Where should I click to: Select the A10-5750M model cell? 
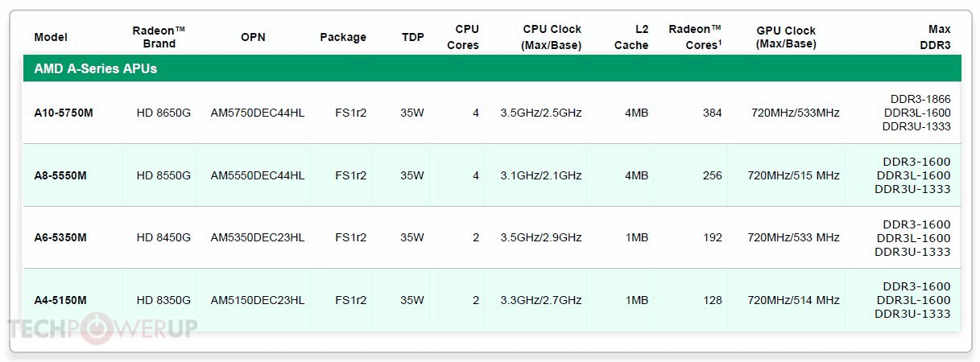click(x=64, y=113)
